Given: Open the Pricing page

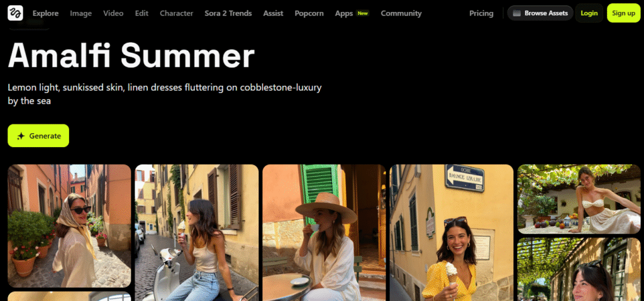Looking at the screenshot, I should click(481, 13).
